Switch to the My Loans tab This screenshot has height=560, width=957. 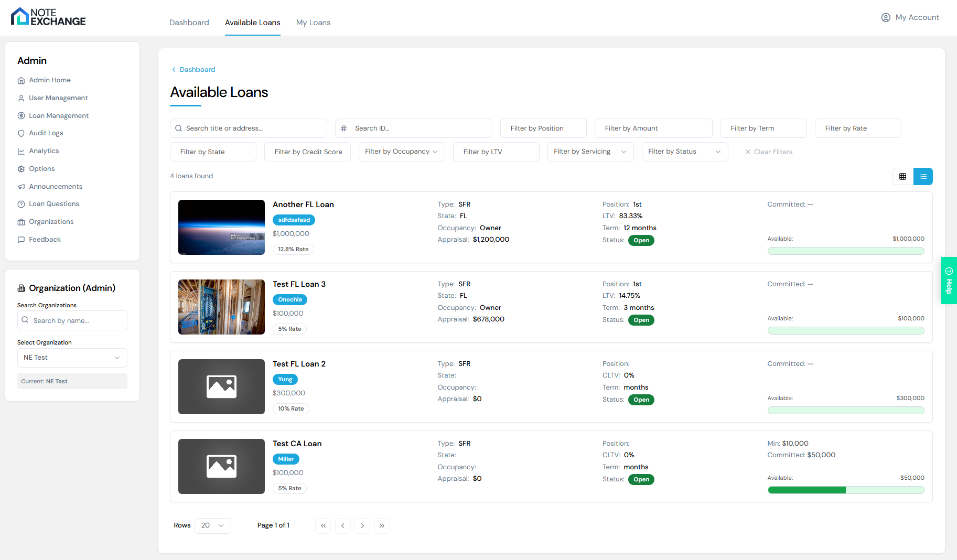pyautogui.click(x=313, y=23)
